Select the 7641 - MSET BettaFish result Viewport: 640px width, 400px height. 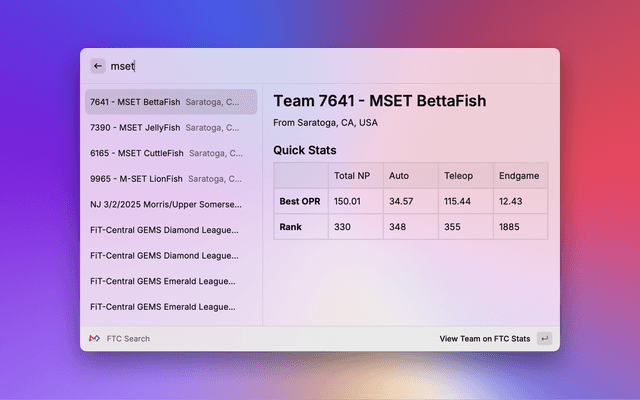(x=169, y=102)
